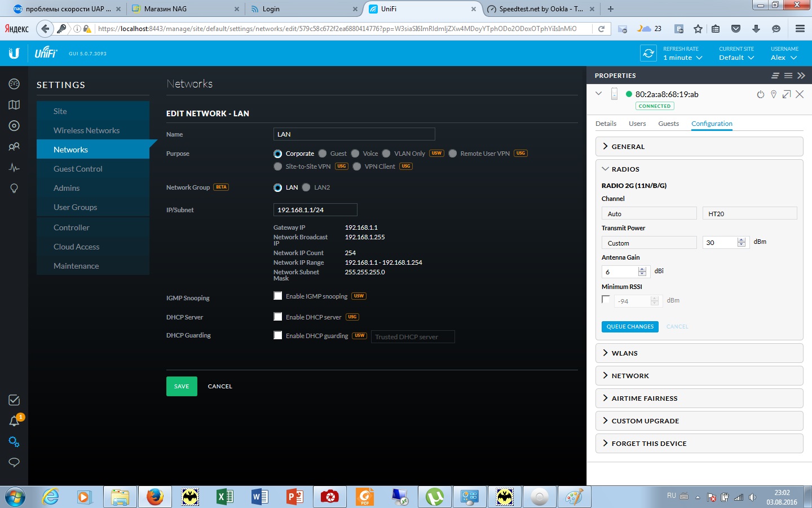The image size is (812, 508).
Task: Open the HT20 channel width dropdown
Action: click(x=750, y=213)
